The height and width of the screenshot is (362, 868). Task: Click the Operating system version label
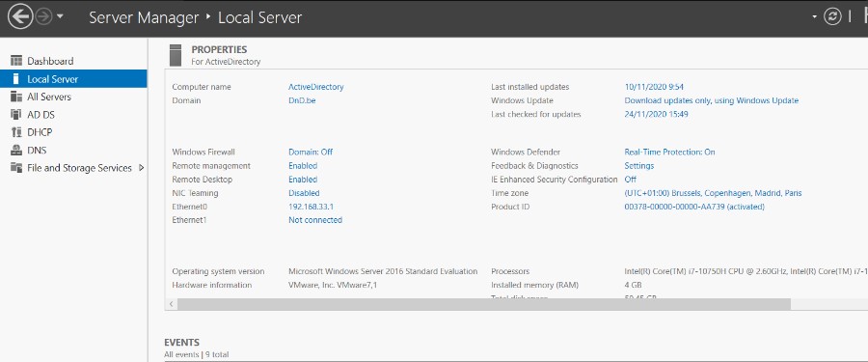[218, 271]
